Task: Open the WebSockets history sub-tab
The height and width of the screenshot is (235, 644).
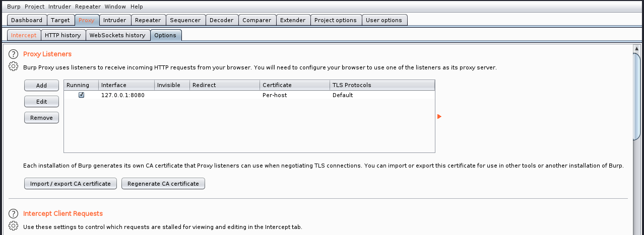Action: pos(117,35)
